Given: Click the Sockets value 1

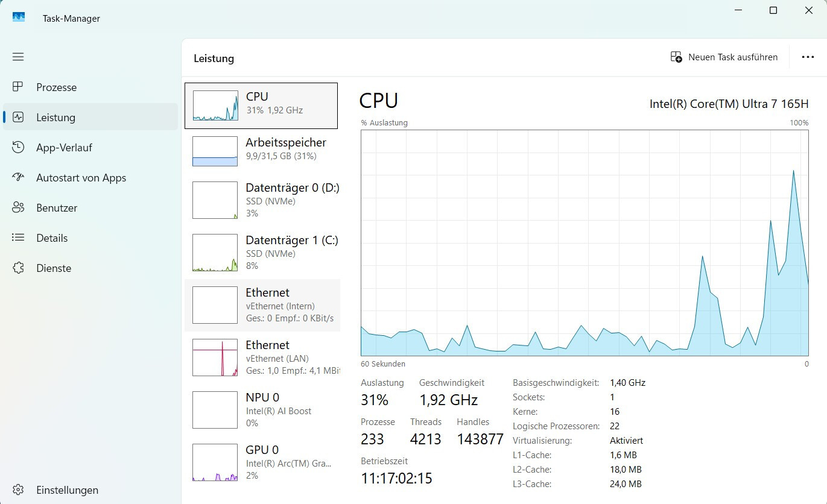Looking at the screenshot, I should (x=612, y=397).
